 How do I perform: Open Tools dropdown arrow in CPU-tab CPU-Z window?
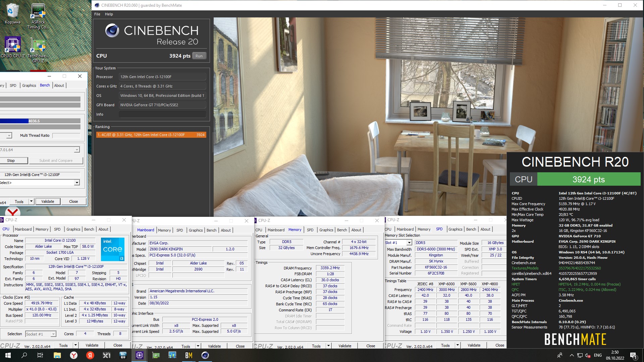pos(75,345)
